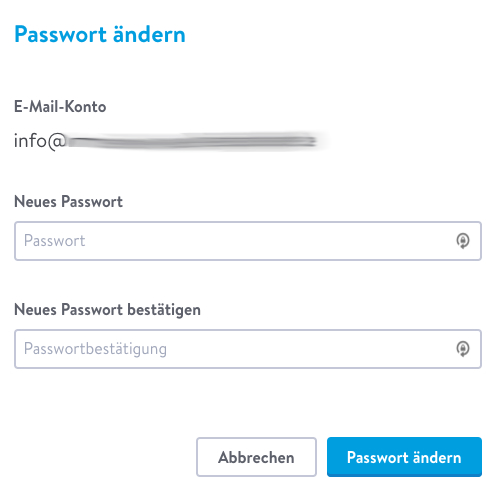Viewport: 497px width, 492px height.
Task: Select the Passwortbestätigung placeholder text
Action: tap(95, 349)
